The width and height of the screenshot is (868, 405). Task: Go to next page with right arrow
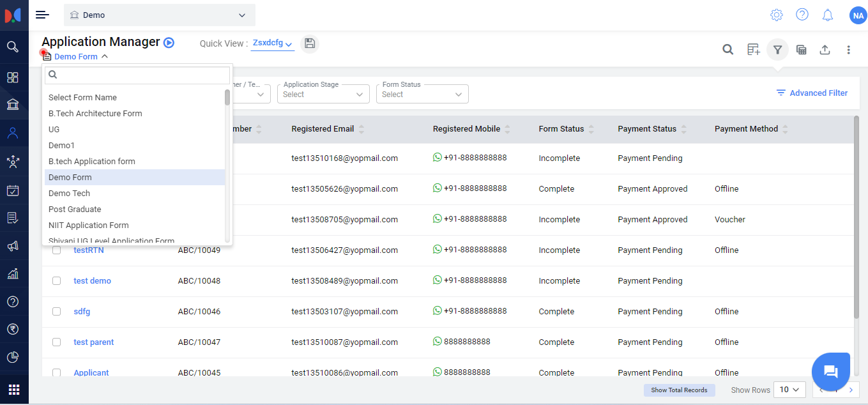851,390
